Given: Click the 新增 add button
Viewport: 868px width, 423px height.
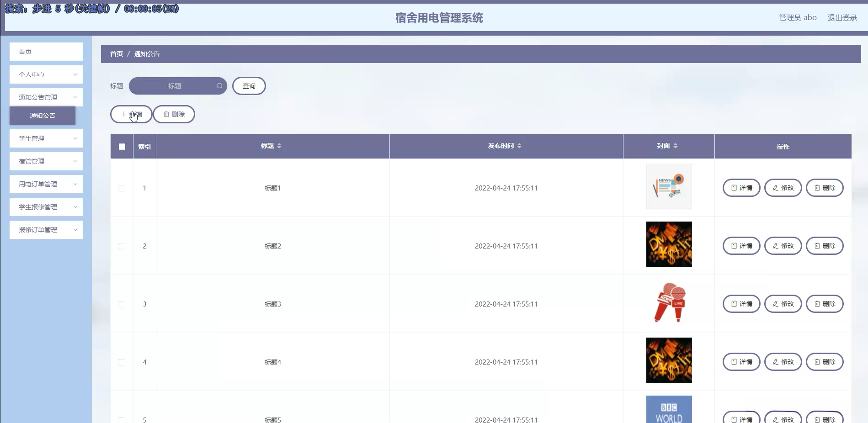Looking at the screenshot, I should point(131,114).
